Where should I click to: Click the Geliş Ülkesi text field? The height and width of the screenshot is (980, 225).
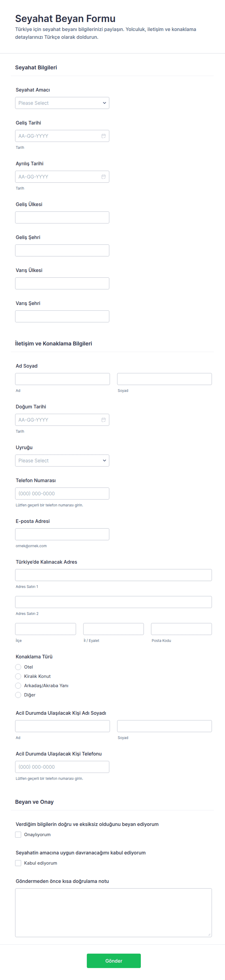point(62,218)
